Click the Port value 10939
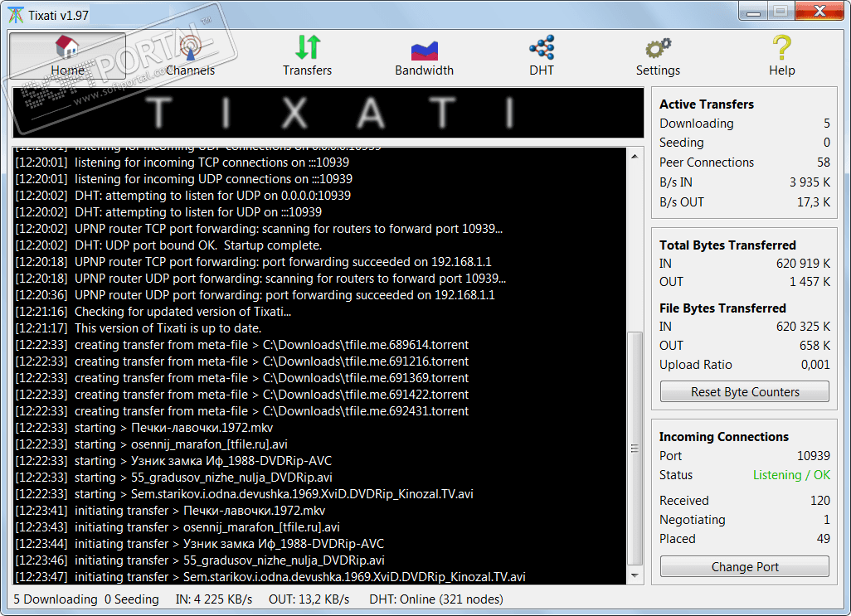This screenshot has height=616, width=851. pos(813,456)
